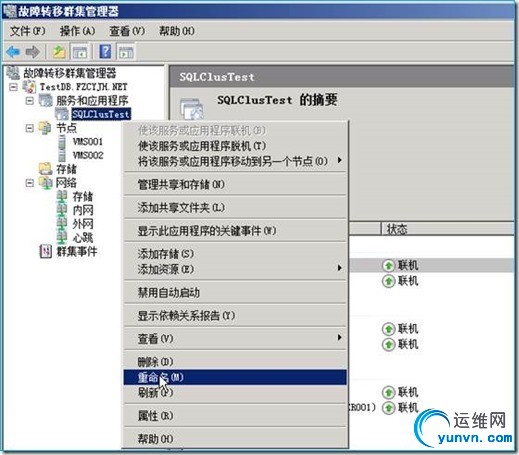Expand submenu arrow for 移动到另一个节点

[339, 160]
